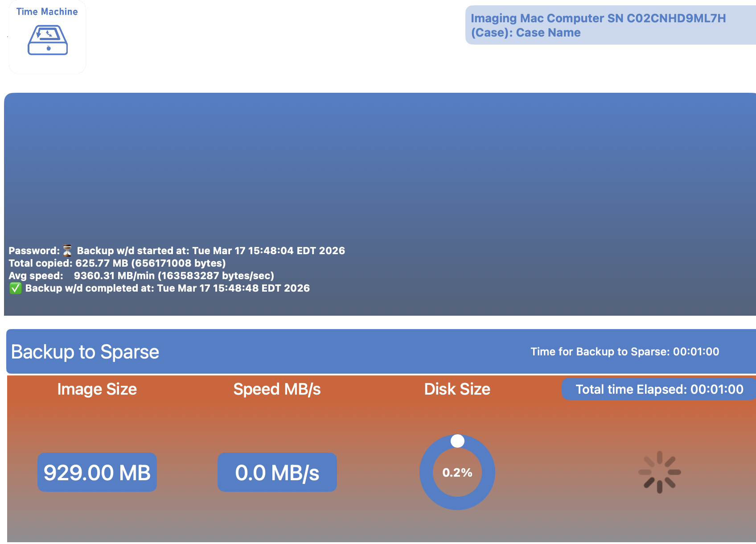Click the Case Name text in the banner
The width and height of the screenshot is (756, 544).
click(x=548, y=32)
